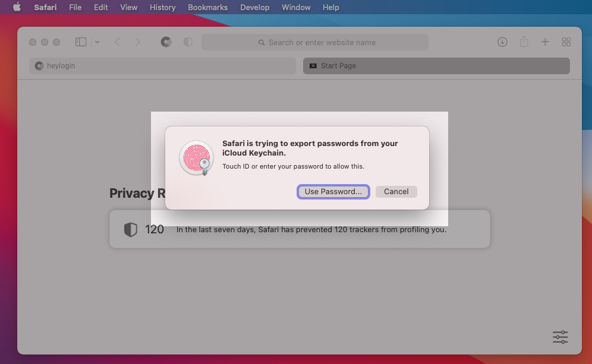Open the Bookmarks menu
The width and height of the screenshot is (592, 364).
pyautogui.click(x=207, y=7)
